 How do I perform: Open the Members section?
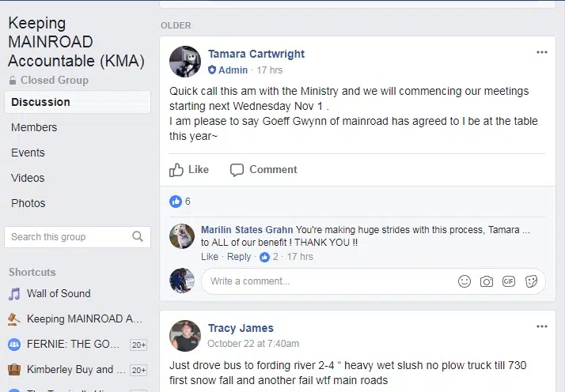click(34, 127)
